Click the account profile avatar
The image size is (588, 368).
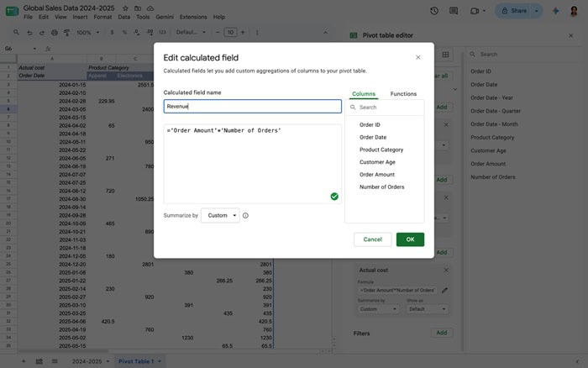574,11
